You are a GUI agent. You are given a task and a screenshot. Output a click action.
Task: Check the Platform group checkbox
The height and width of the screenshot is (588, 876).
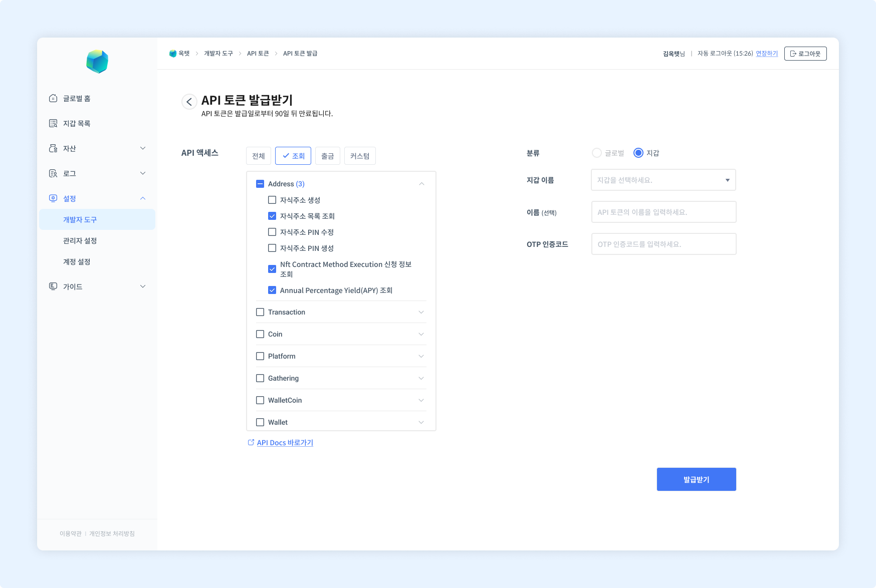point(260,356)
